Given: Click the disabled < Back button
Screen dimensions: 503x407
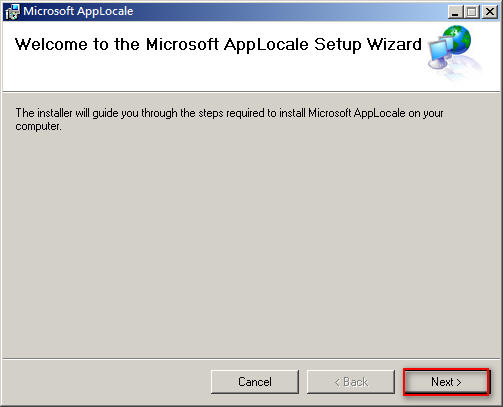Looking at the screenshot, I should point(351,382).
